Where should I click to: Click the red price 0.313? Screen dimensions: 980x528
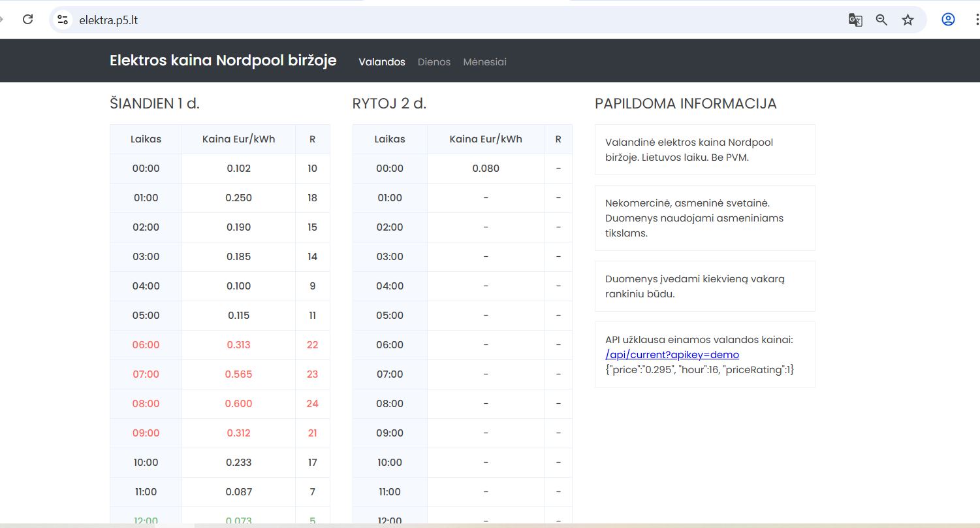coord(238,345)
